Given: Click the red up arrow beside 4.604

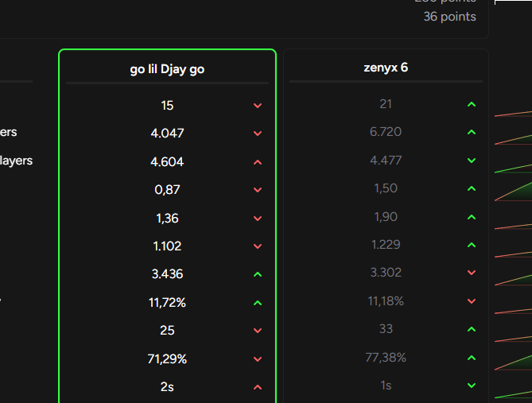Looking at the screenshot, I should 258,162.
